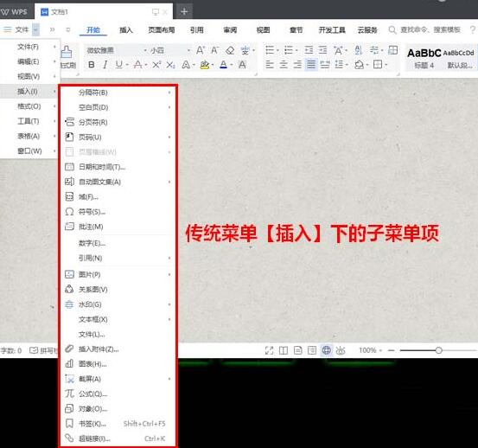
Task: Click the numbered list icon
Action: [x=288, y=49]
